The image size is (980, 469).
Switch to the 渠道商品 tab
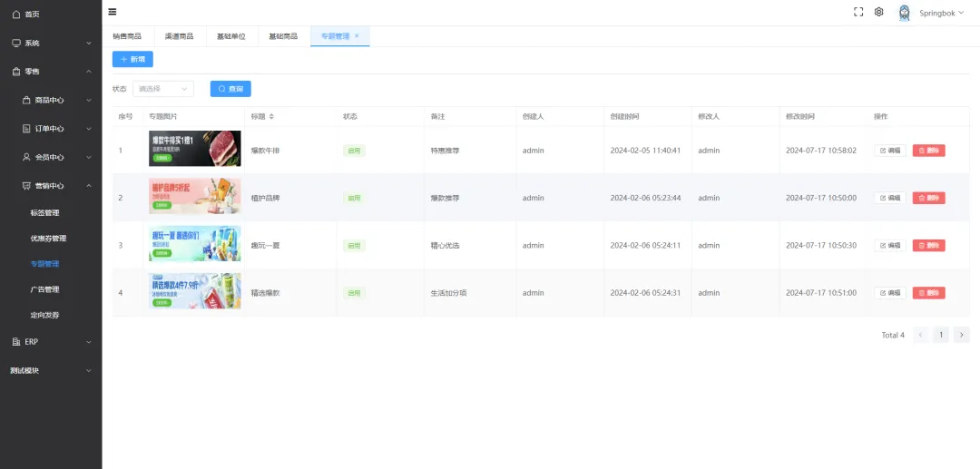[x=179, y=36]
